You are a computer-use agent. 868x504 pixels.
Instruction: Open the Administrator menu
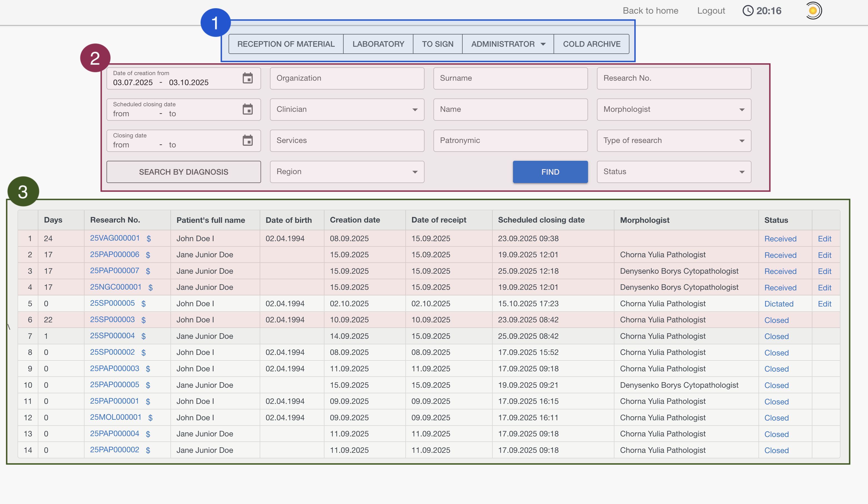[508, 44]
